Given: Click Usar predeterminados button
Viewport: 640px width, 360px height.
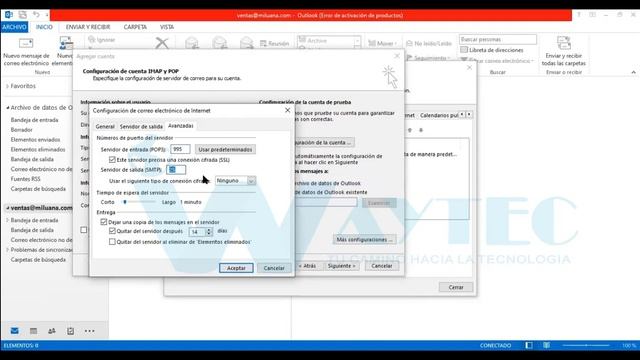Looking at the screenshot, I should [225, 149].
